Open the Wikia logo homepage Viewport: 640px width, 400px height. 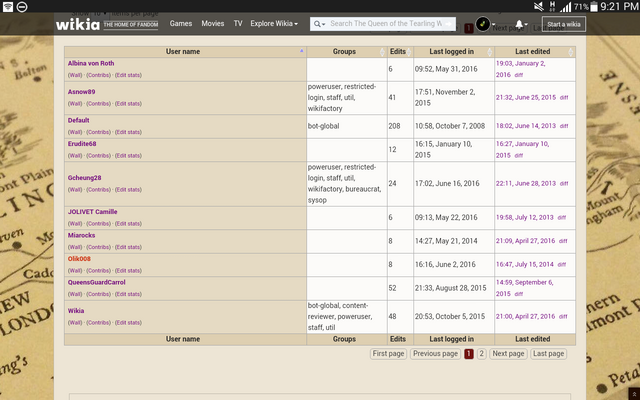[78, 24]
